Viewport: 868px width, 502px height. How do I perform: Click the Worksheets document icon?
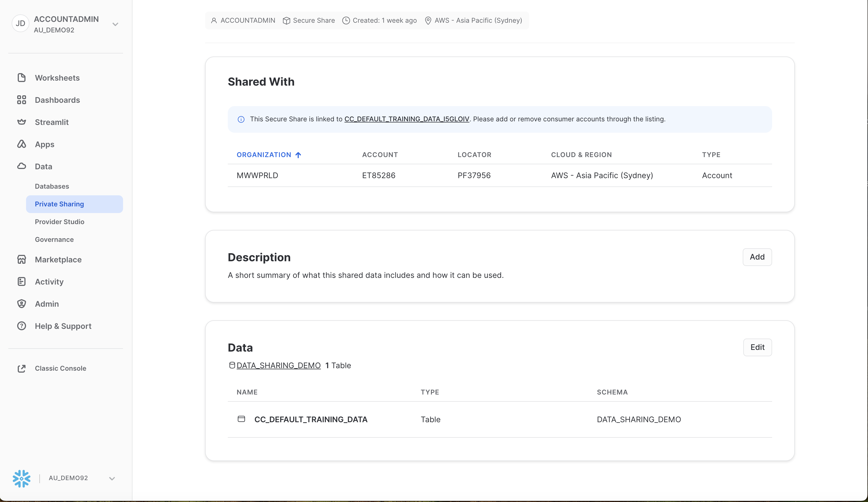[21, 78]
